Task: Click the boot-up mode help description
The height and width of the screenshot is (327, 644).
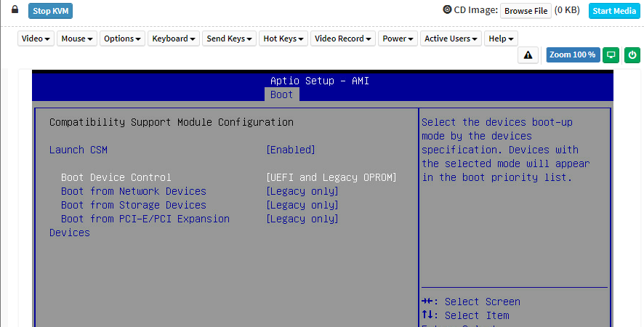Action: (x=506, y=150)
